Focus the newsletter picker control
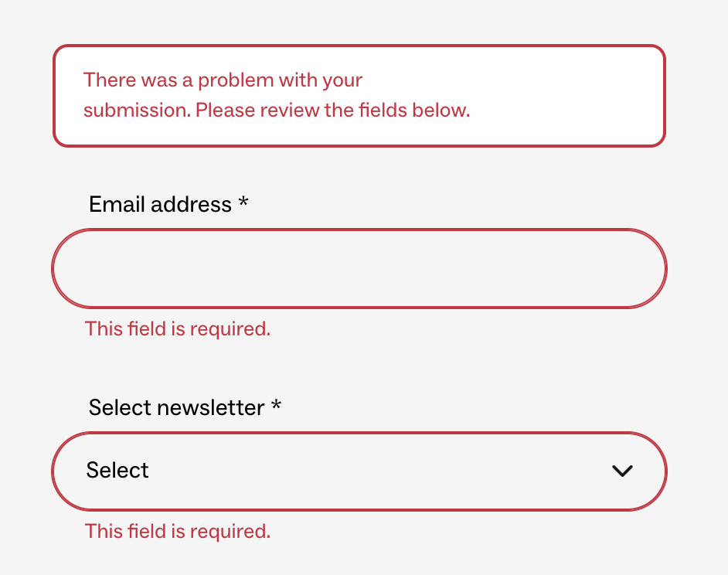The image size is (728, 575). [x=359, y=471]
